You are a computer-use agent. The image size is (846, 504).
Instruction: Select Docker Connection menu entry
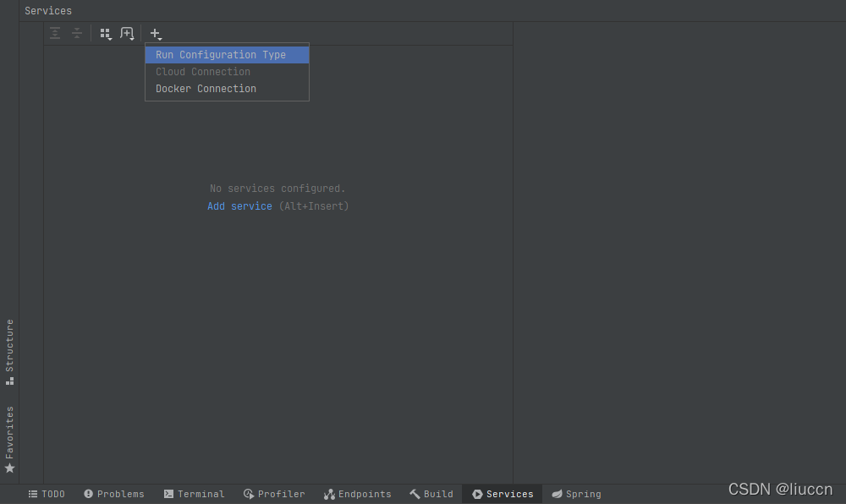(227, 89)
